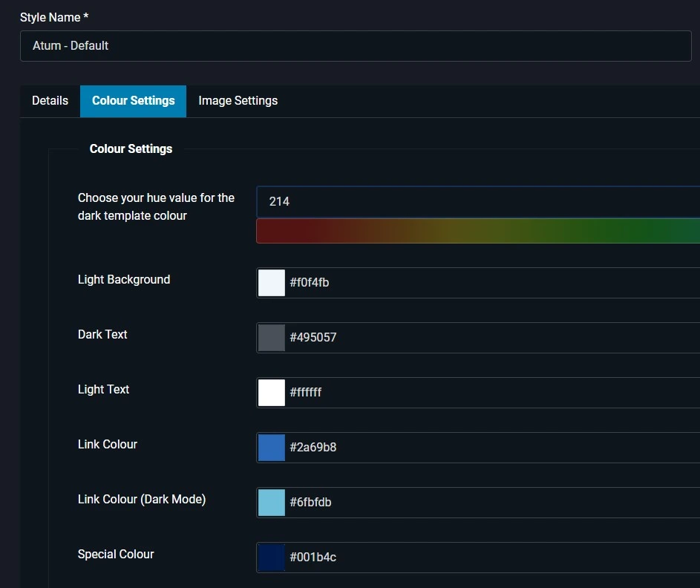Click the Light Background label
Screen dimensions: 700x588
tap(124, 279)
